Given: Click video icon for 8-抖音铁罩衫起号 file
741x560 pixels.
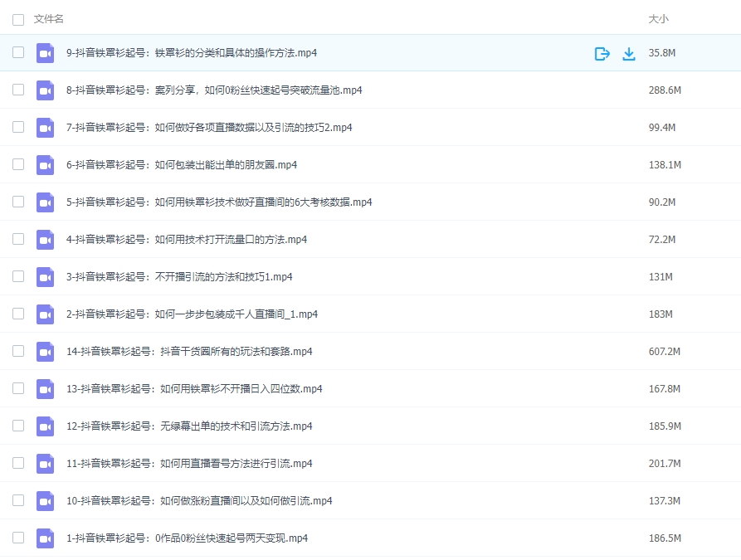Looking at the screenshot, I should 45,90.
